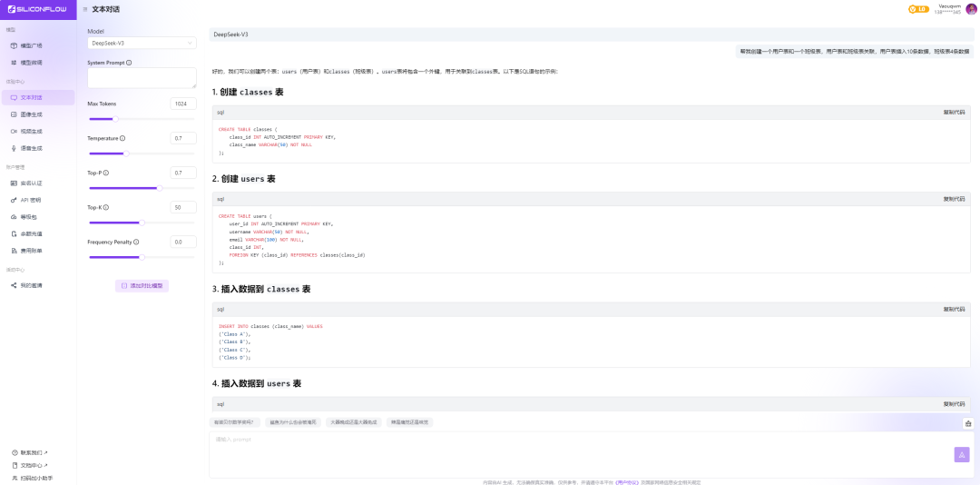Go to 实名认证 page
The image size is (980, 485).
pyautogui.click(x=37, y=183)
